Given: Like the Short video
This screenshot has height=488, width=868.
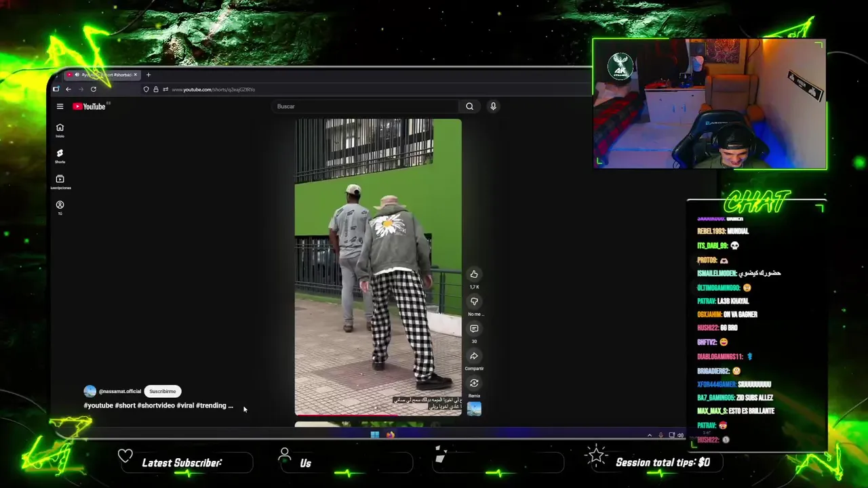Looking at the screenshot, I should point(474,274).
